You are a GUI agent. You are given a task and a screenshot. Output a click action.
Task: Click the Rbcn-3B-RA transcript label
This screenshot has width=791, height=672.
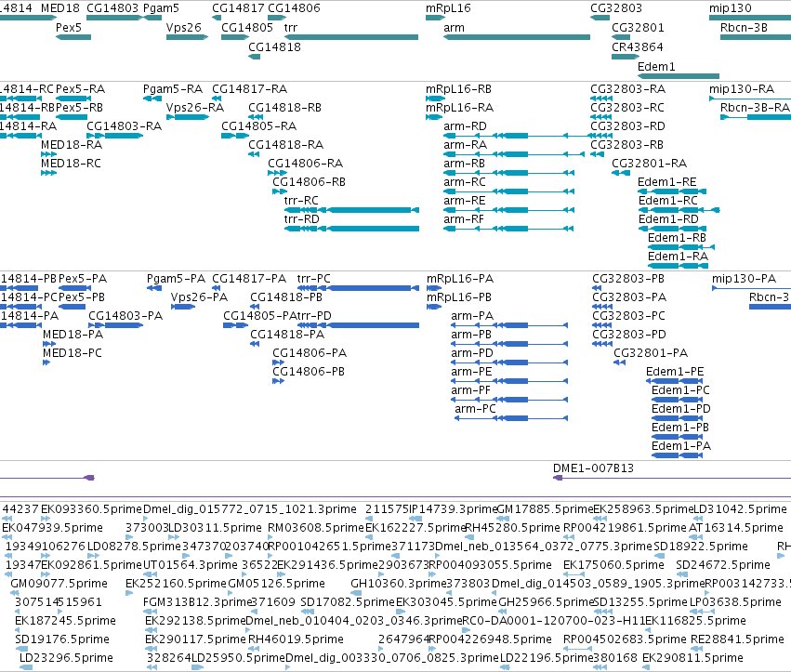coord(755,108)
